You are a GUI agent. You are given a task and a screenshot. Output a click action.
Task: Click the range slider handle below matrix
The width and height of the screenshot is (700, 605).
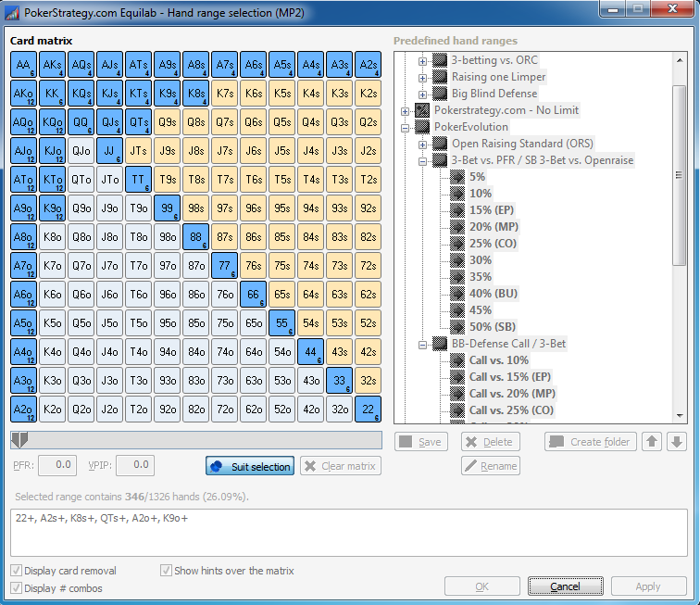click(19, 440)
